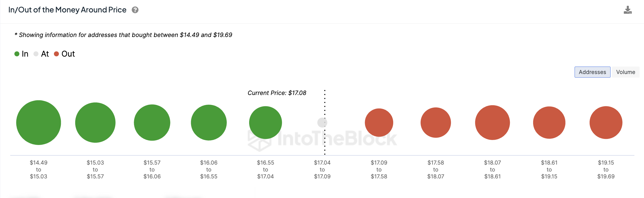This screenshot has width=644, height=198.
Task: Click the Current Price $17.08 label
Action: pos(277,93)
